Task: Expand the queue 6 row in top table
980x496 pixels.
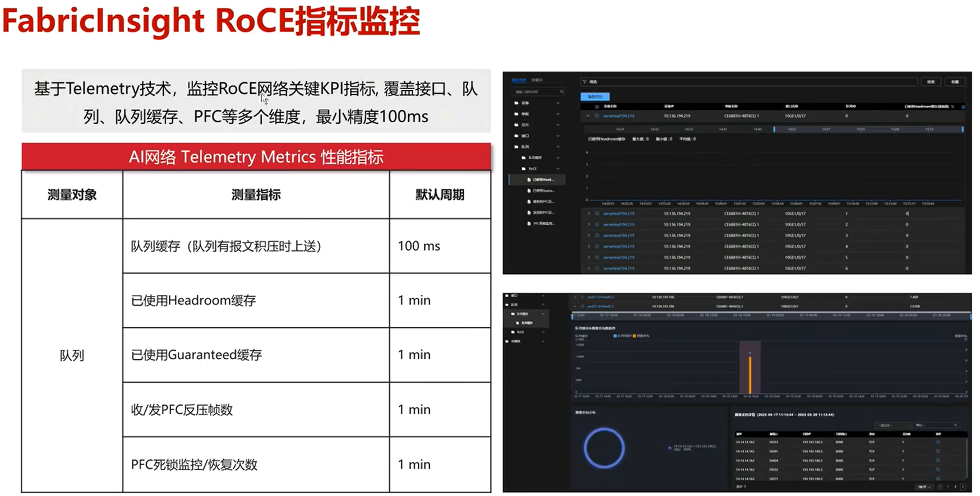Action: [589, 268]
